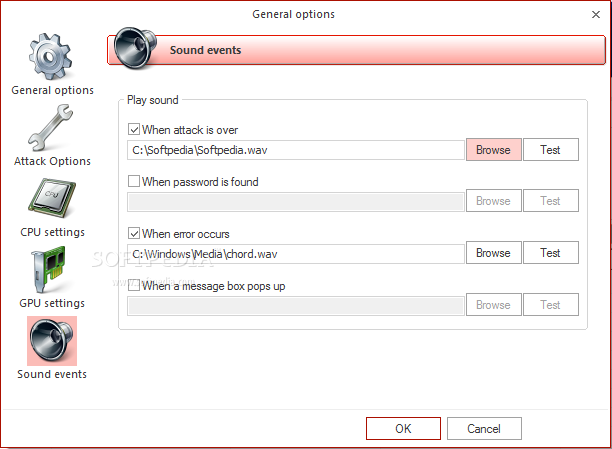Open General options gear icon
This screenshot has width=612, height=449.
point(50,56)
